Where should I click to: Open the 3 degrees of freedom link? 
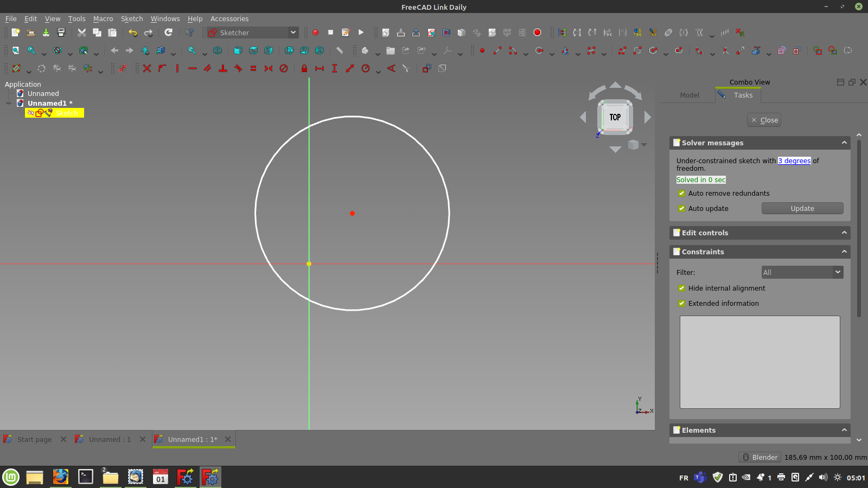794,160
